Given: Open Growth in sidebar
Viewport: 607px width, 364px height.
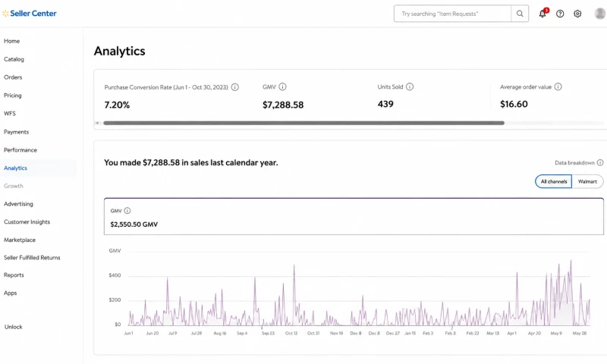Looking at the screenshot, I should 14,186.
